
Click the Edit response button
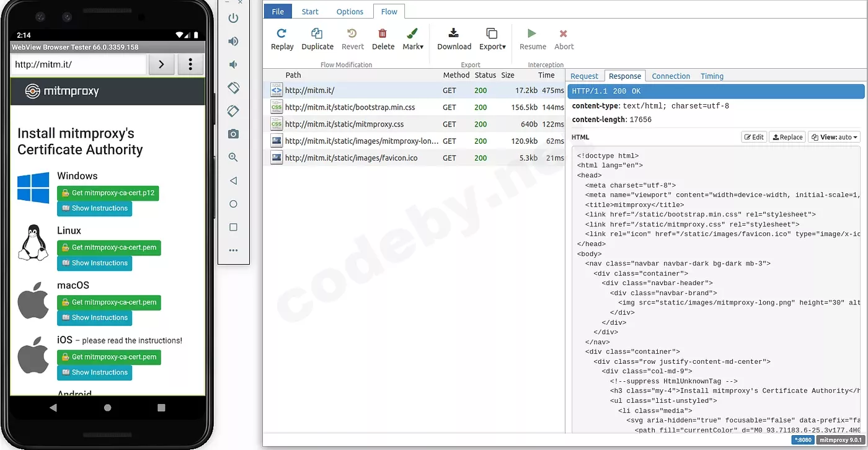pos(755,137)
